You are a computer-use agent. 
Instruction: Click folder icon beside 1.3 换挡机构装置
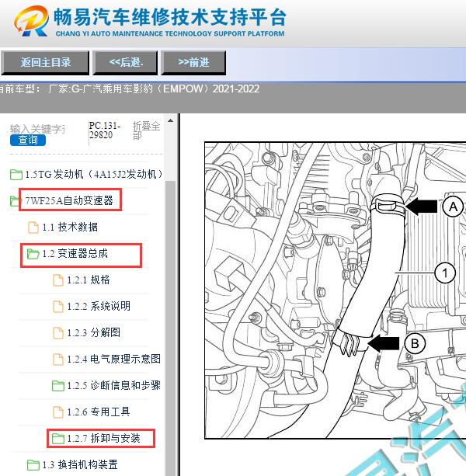point(33,465)
